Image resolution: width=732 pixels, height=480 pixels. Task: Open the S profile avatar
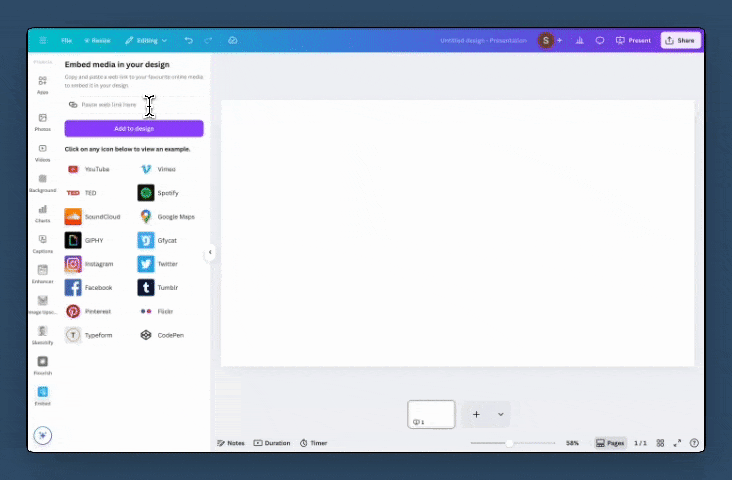545,41
